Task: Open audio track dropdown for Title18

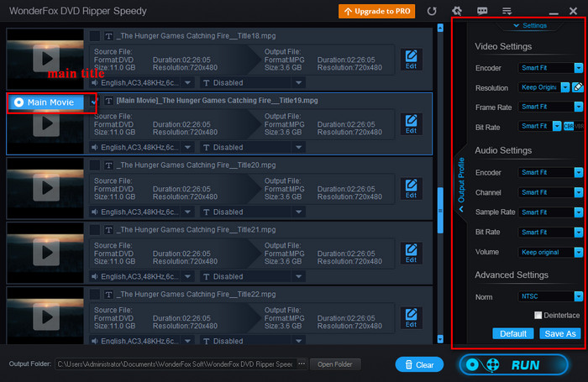Action: pyautogui.click(x=188, y=83)
